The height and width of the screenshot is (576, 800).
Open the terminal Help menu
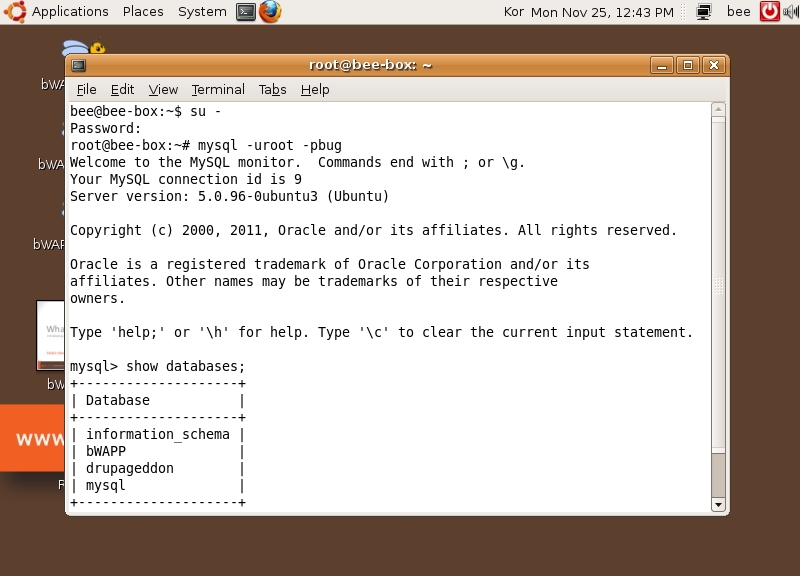tap(315, 89)
